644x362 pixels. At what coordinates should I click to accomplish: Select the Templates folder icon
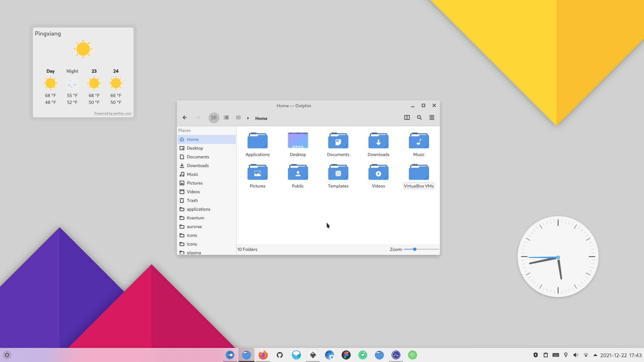pos(338,172)
